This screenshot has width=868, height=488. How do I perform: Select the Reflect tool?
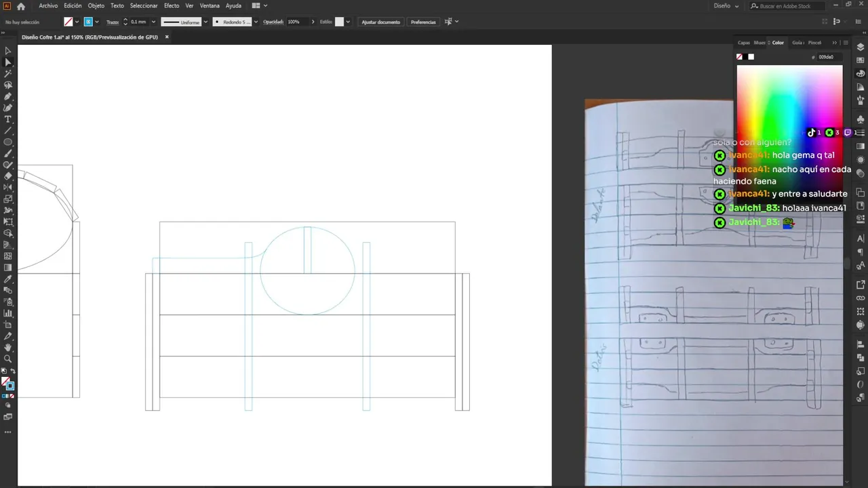(8, 188)
